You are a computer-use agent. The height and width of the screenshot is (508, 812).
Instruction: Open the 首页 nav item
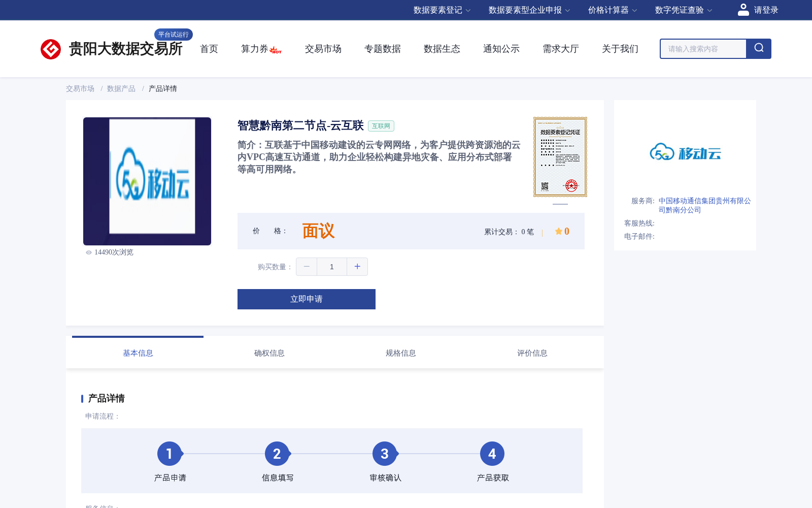209,49
